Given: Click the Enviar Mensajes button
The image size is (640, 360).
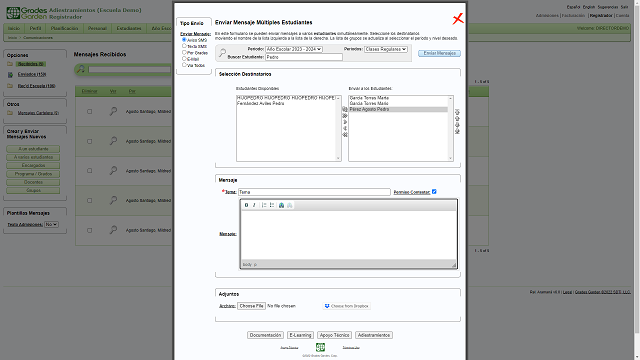Looking at the screenshot, I should coord(440,53).
